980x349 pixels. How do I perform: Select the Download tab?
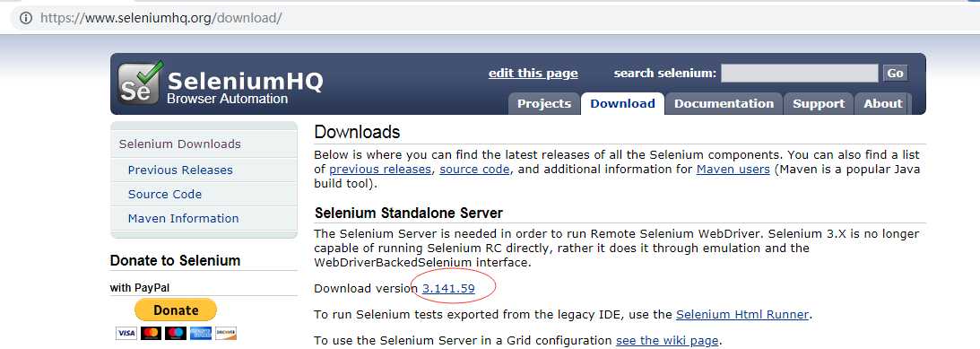pyautogui.click(x=622, y=104)
